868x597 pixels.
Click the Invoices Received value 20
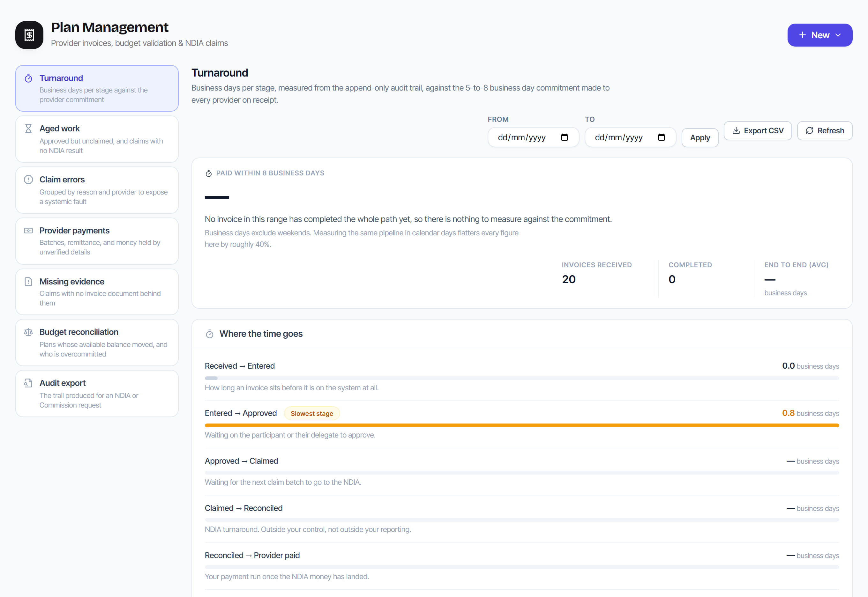coord(569,279)
